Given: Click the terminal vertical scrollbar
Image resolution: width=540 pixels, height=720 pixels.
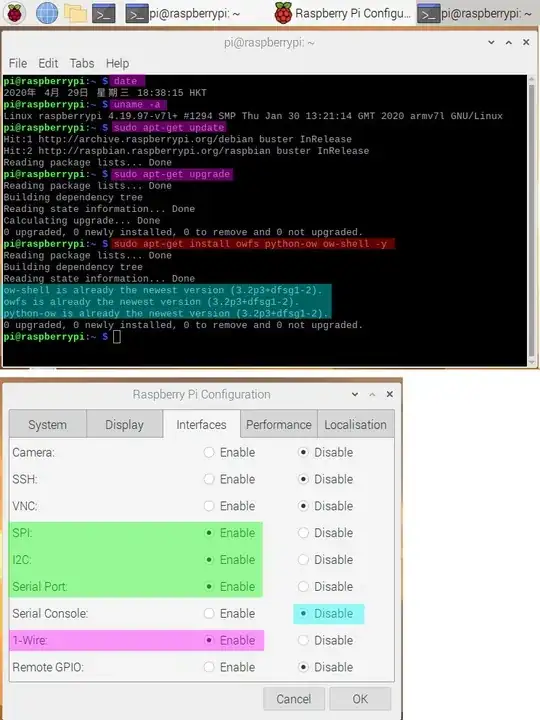Looking at the screenshot, I should point(531,220).
